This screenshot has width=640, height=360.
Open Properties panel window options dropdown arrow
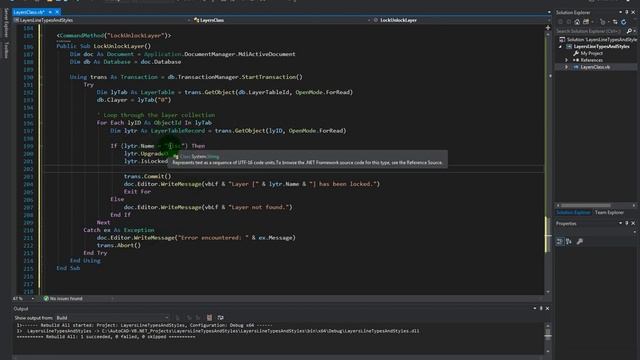(620, 223)
